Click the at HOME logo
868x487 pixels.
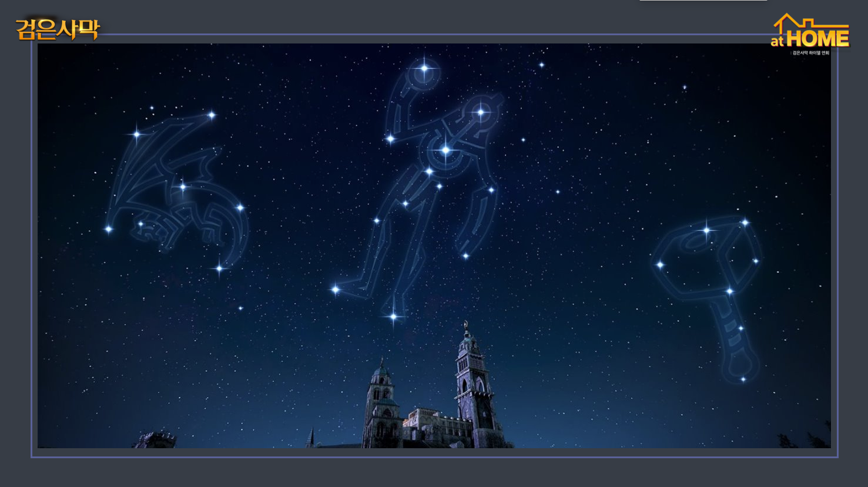[x=810, y=31]
